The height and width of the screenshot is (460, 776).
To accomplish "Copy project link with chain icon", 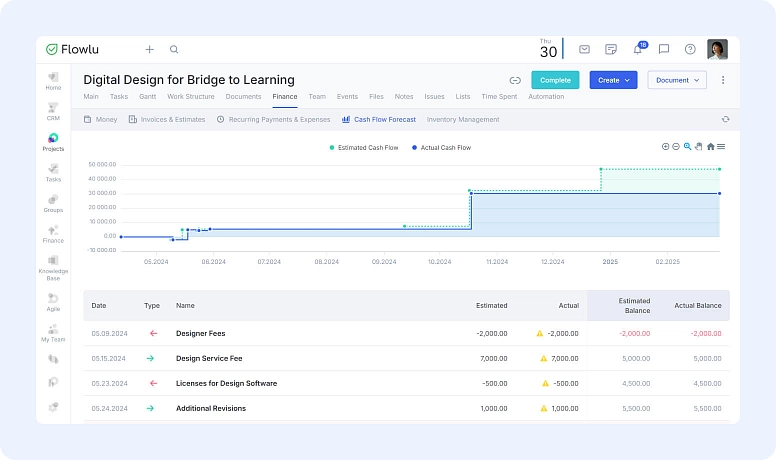I will (515, 80).
